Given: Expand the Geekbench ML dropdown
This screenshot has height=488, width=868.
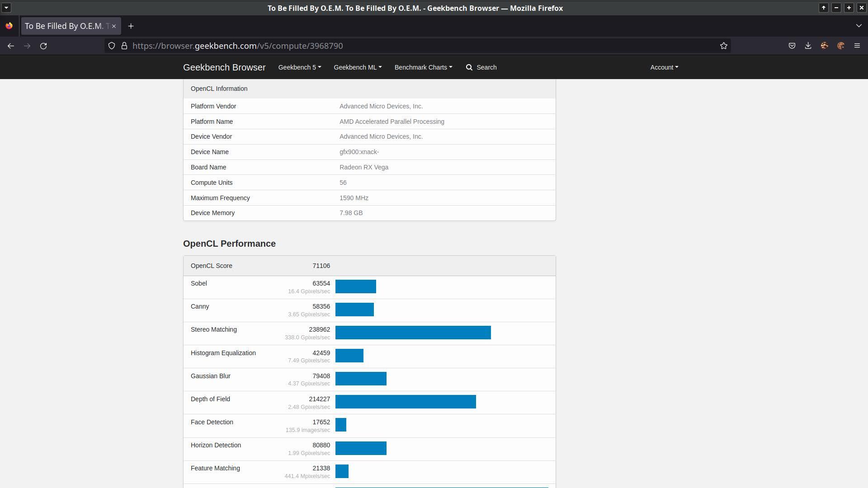Looking at the screenshot, I should tap(358, 67).
